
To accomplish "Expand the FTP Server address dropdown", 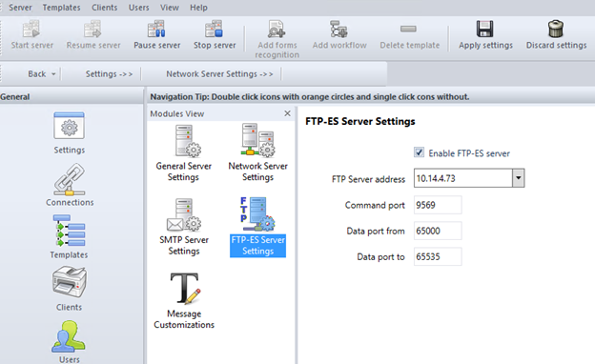I will pos(519,178).
